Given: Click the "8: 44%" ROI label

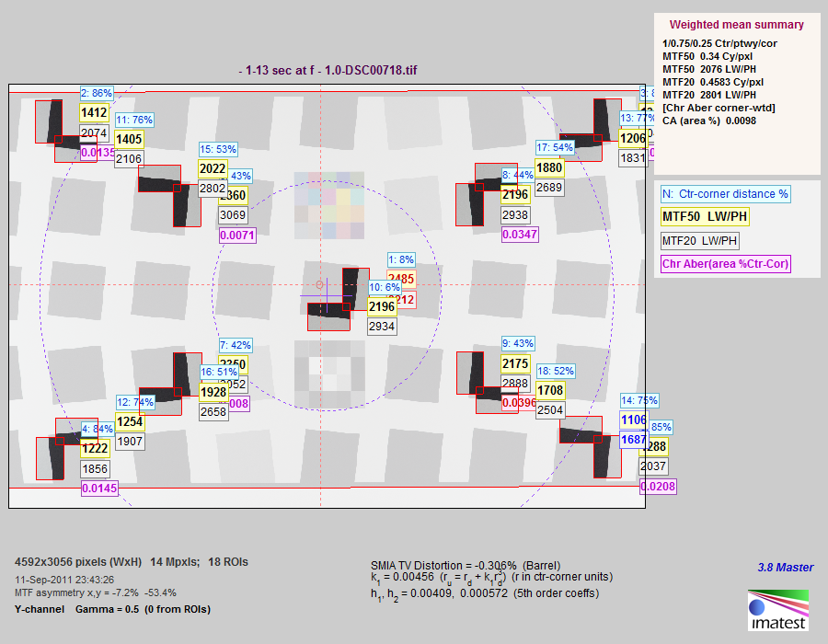Looking at the screenshot, I should (517, 175).
